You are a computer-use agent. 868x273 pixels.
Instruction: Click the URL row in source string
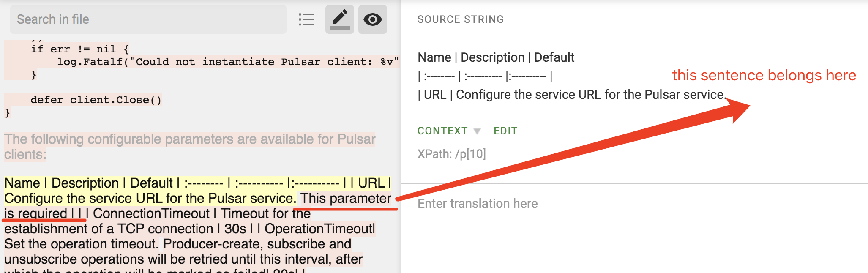[572, 95]
